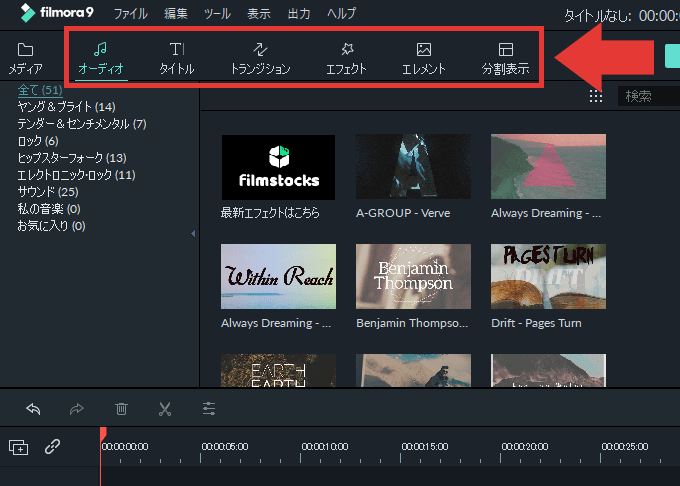This screenshot has height=486, width=680.
Task: Click the Drift - Pages Turn label
Action: (x=536, y=323)
